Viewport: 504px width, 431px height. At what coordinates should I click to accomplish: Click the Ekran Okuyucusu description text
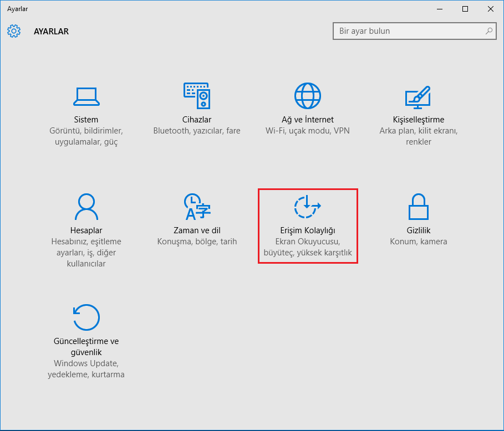[x=308, y=242]
